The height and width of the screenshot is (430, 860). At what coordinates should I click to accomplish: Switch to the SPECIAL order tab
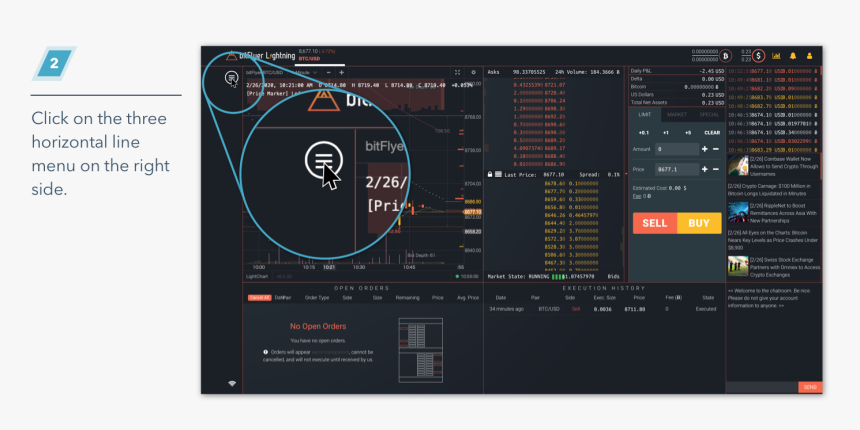pos(708,115)
